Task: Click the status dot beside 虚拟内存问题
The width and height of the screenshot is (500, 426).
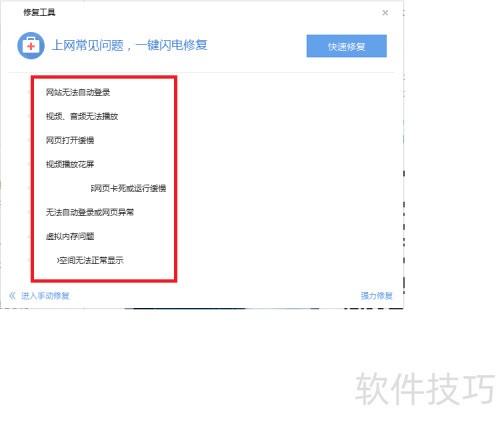Action: tap(30, 236)
